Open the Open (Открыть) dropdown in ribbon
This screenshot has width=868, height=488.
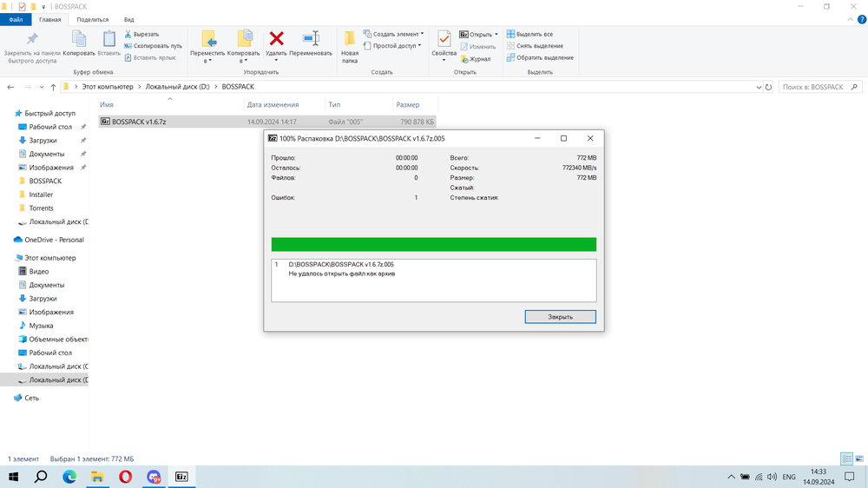coord(478,35)
